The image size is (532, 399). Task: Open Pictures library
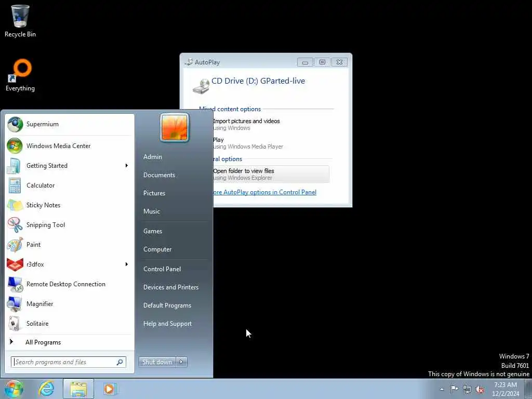pyautogui.click(x=154, y=193)
